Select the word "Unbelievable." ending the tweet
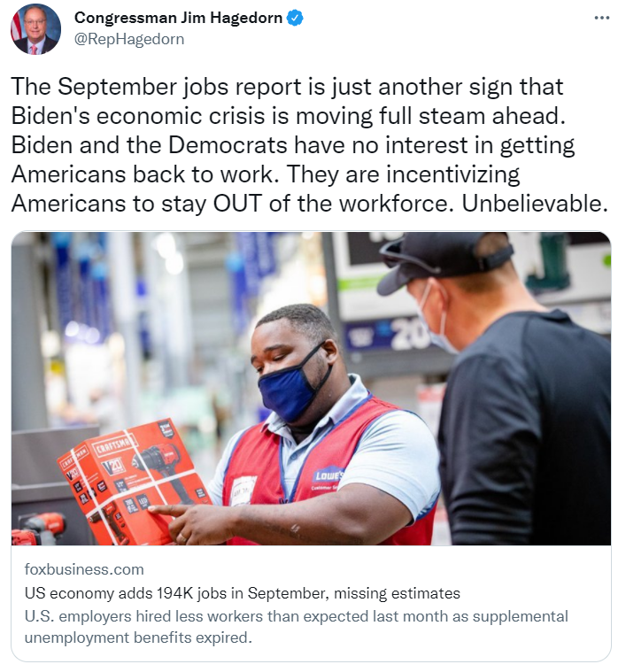 pyautogui.click(x=535, y=203)
